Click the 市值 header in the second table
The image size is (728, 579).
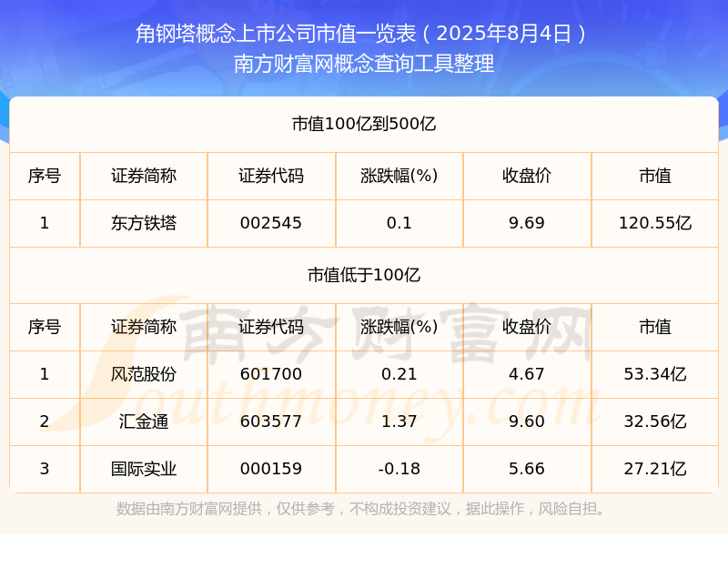click(x=655, y=327)
